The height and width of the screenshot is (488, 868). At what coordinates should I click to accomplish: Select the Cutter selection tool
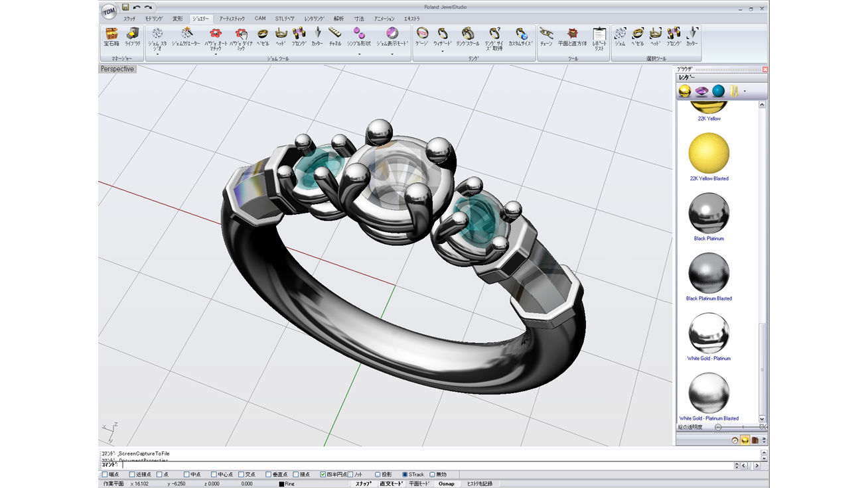point(691,38)
